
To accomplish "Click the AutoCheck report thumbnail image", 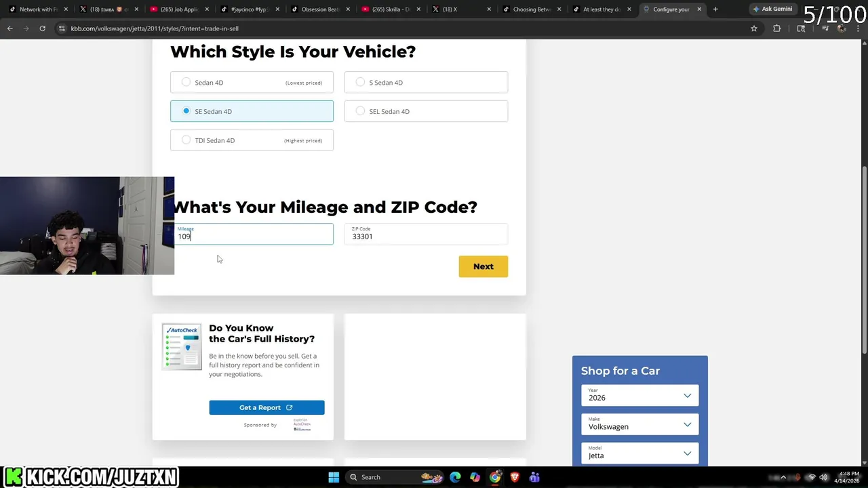I will 182,346.
